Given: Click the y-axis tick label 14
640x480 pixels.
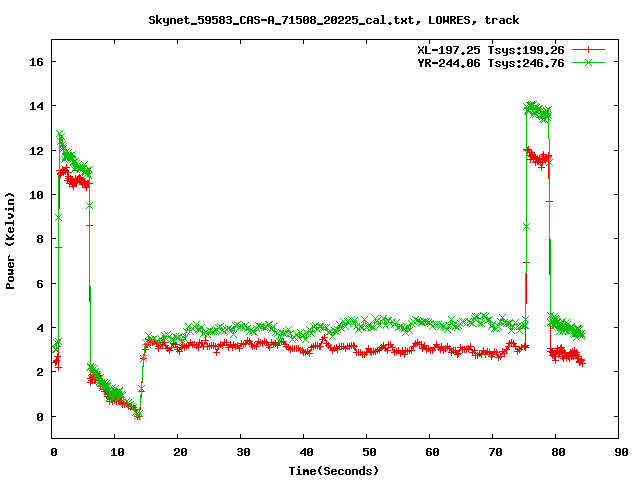Looking at the screenshot, I should click(x=36, y=106).
